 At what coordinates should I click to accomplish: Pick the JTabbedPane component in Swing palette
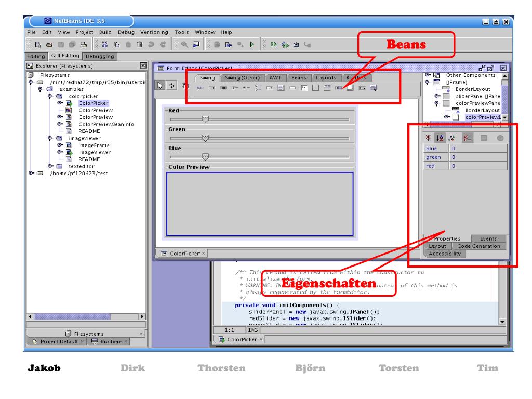327,88
